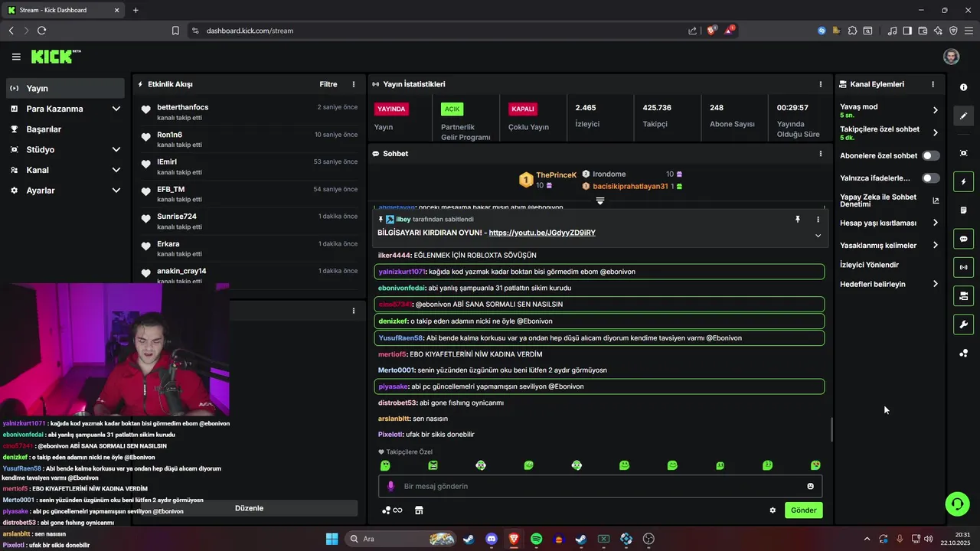Image resolution: width=980 pixels, height=551 pixels.
Task: Click the KAPALI Çoklu Yayın badge
Action: tap(523, 109)
